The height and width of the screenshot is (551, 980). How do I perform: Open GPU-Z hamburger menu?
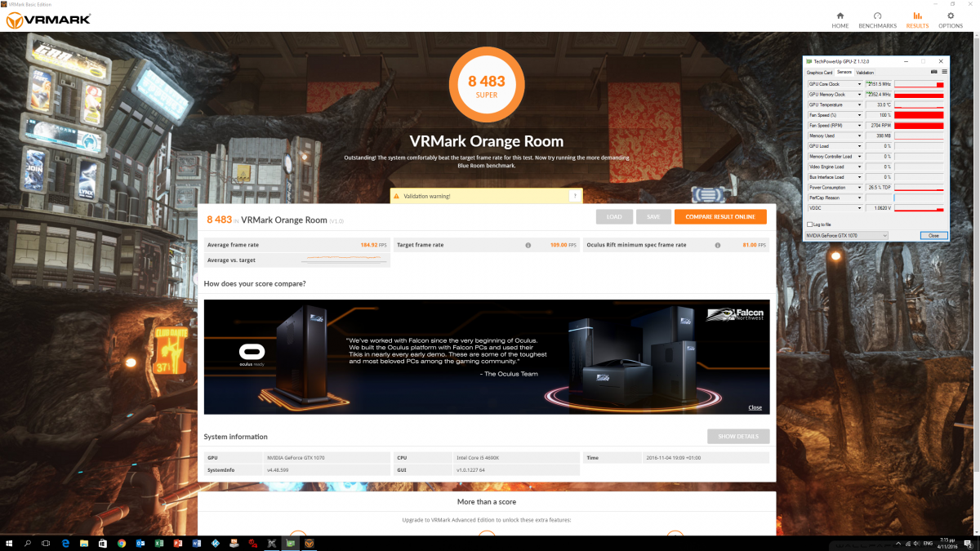tap(944, 72)
